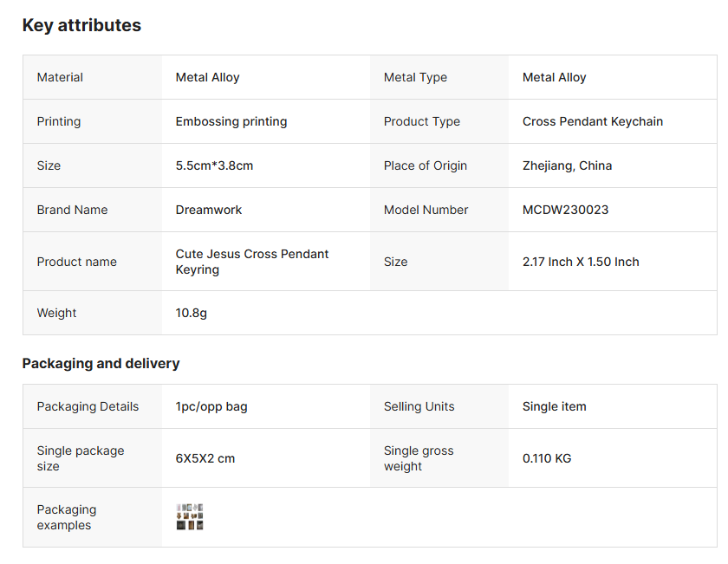The height and width of the screenshot is (564, 728).
Task: Select the 6X5X2 cm package size
Action: (x=205, y=458)
